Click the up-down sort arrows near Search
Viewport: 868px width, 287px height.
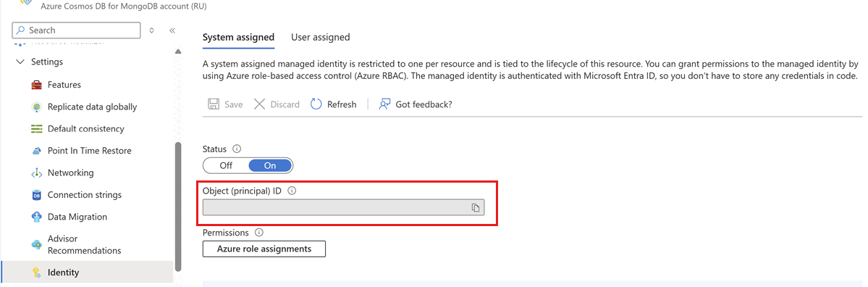coord(152,30)
